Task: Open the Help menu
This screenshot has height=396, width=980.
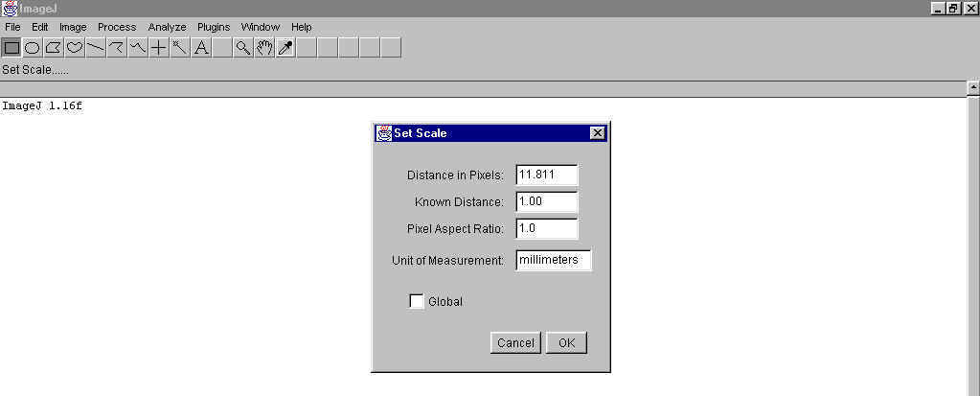Action: coord(301,27)
